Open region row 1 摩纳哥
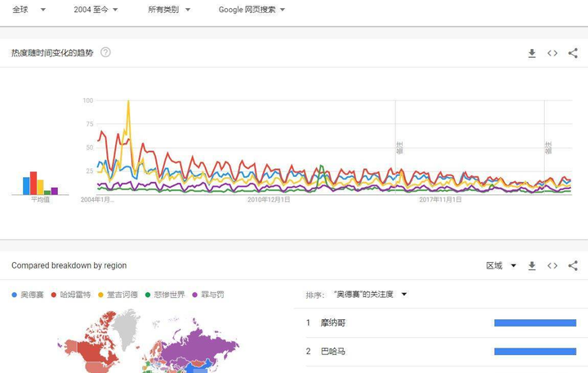588x373 pixels. click(x=441, y=322)
